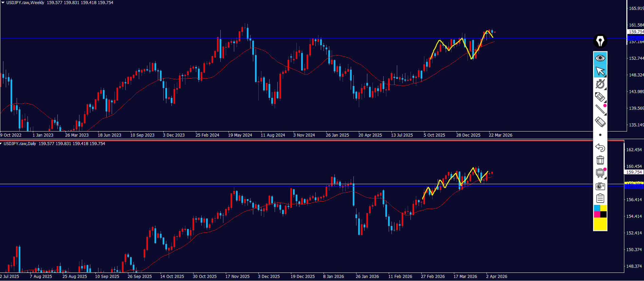644x281 pixels.
Task: Select the pen drawing tool
Action: pos(600,97)
